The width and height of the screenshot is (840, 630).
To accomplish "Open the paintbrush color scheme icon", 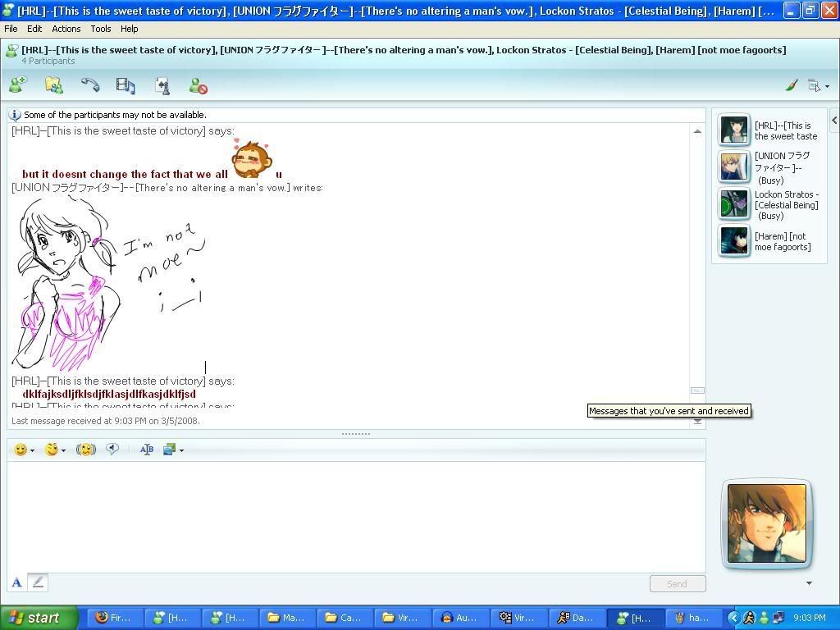I will (792, 85).
